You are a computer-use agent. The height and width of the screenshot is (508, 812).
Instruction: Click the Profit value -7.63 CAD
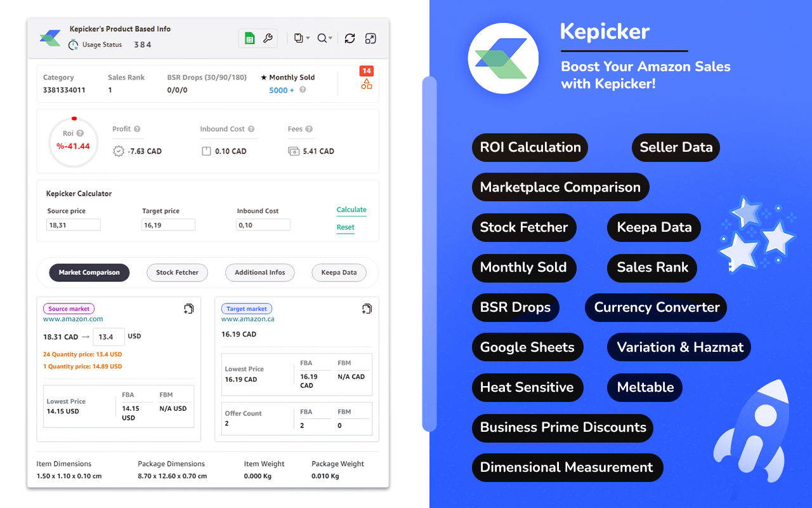click(x=145, y=151)
